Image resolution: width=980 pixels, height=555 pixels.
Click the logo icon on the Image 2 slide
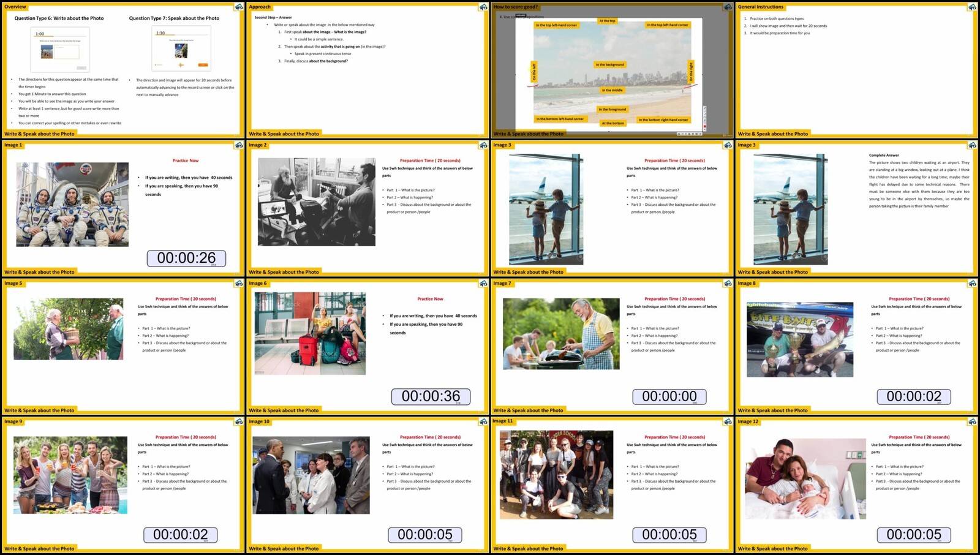pyautogui.click(x=483, y=145)
